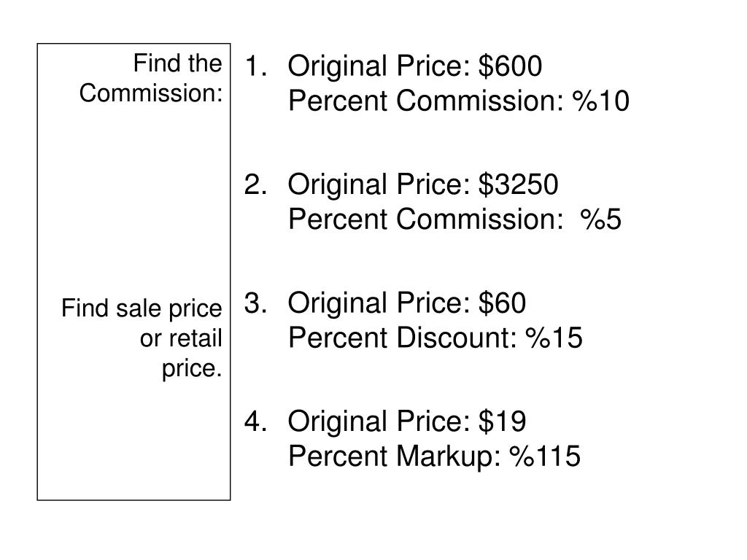Click the 'Find sale price or retail price.' text
The width and height of the screenshot is (747, 560).
[142, 338]
